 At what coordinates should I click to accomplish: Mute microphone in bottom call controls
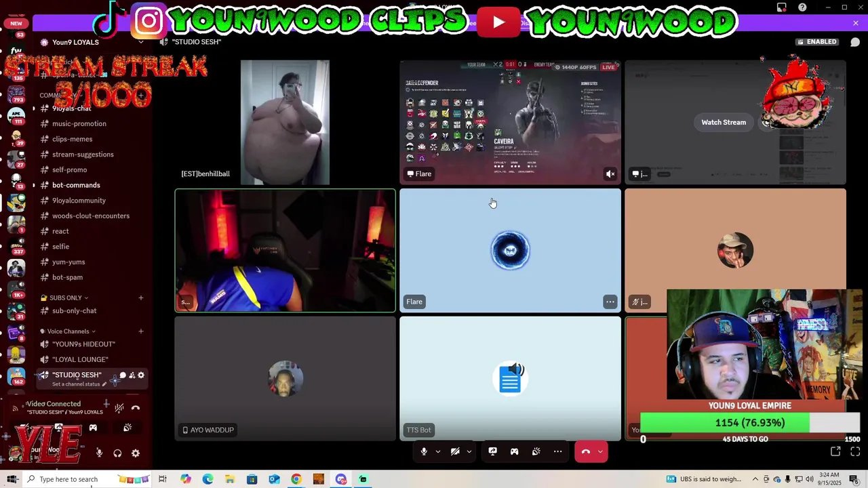click(x=424, y=451)
